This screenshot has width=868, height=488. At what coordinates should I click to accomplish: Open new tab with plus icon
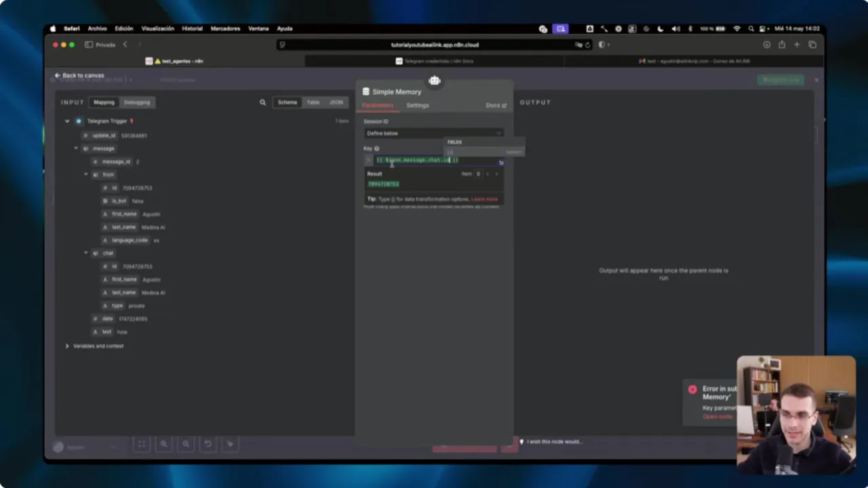point(797,45)
